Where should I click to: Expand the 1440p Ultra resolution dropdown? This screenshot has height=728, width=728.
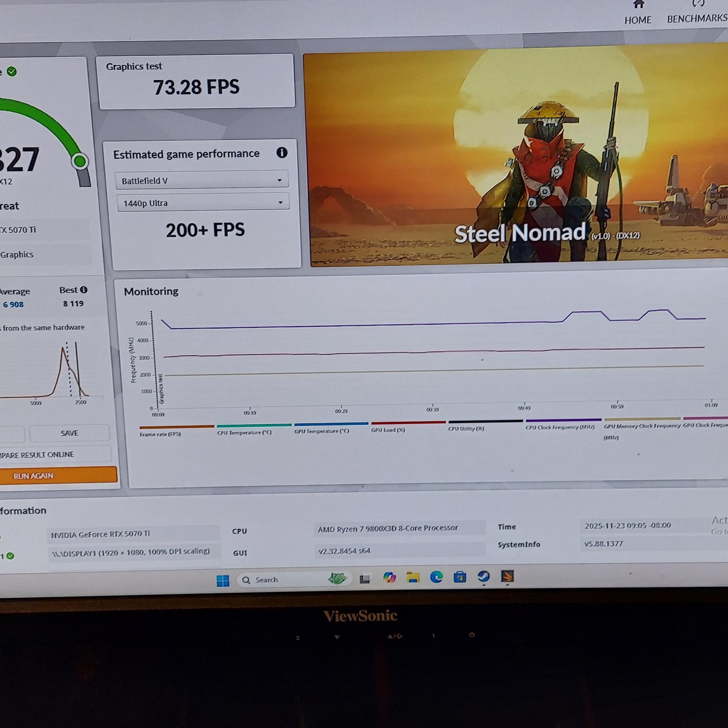203,202
